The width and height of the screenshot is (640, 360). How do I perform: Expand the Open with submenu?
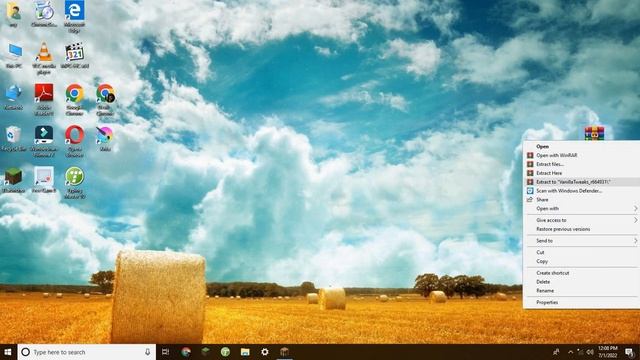582,209
